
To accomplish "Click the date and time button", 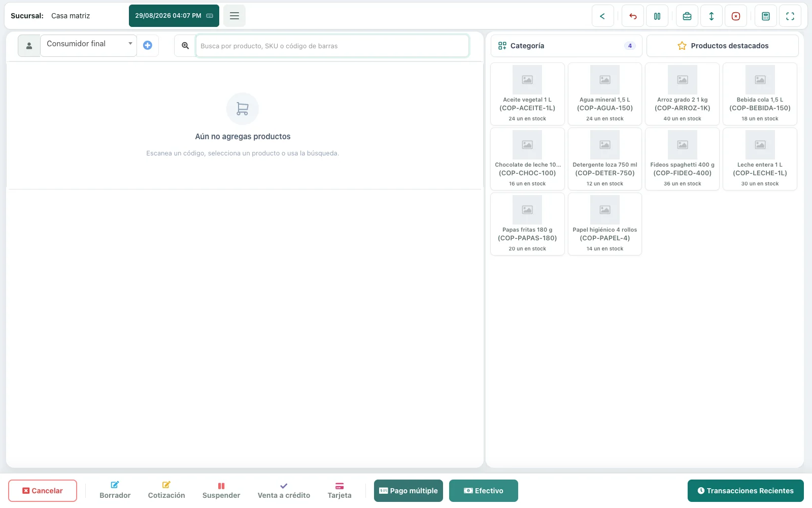I will click(174, 16).
